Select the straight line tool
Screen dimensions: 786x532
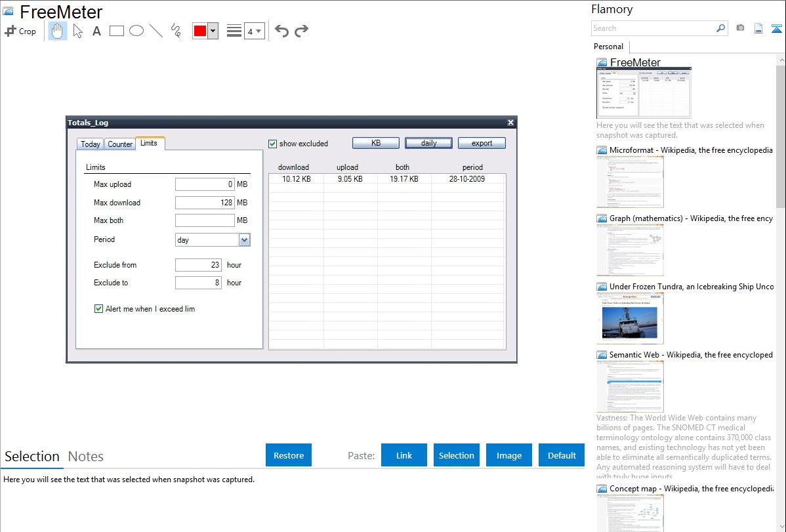click(156, 31)
